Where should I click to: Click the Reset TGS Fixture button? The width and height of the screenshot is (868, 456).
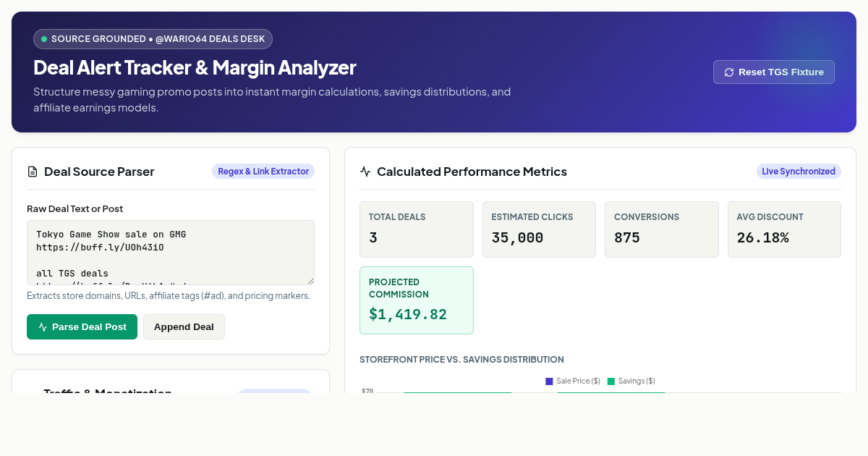pos(773,72)
